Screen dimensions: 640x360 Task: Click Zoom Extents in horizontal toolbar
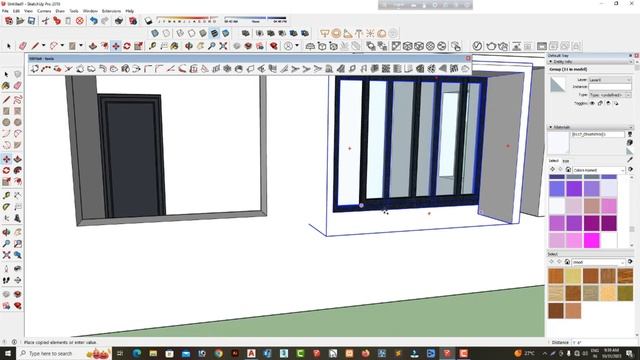pyautogui.click(x=223, y=46)
